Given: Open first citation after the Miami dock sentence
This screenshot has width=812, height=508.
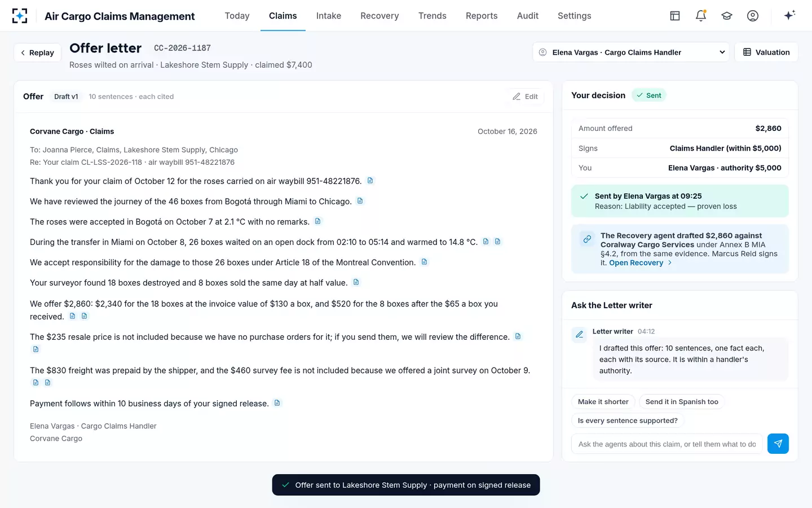Looking at the screenshot, I should (x=486, y=242).
